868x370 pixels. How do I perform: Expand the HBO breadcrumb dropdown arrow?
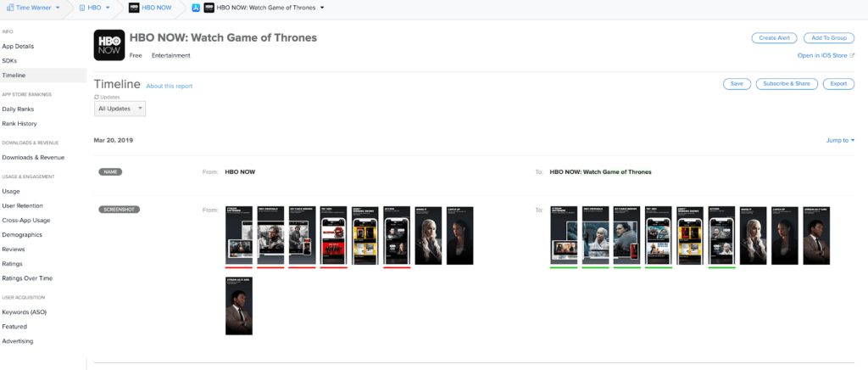coord(109,7)
